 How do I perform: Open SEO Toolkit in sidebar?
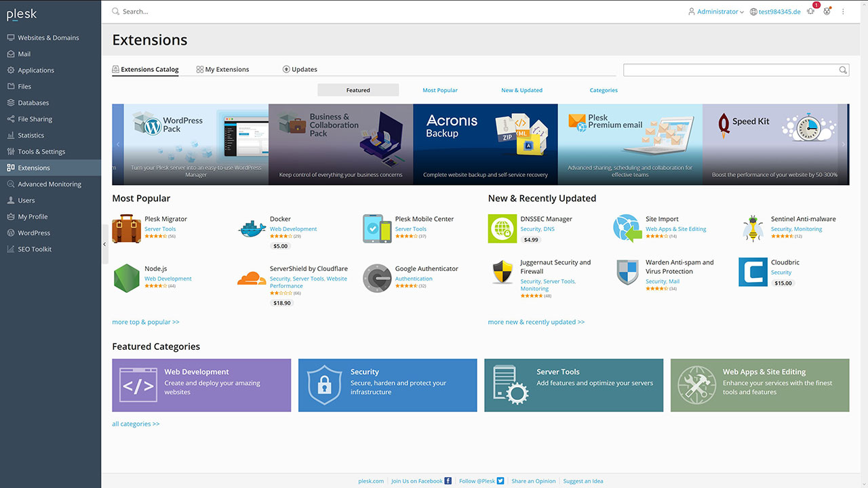coord(50,249)
